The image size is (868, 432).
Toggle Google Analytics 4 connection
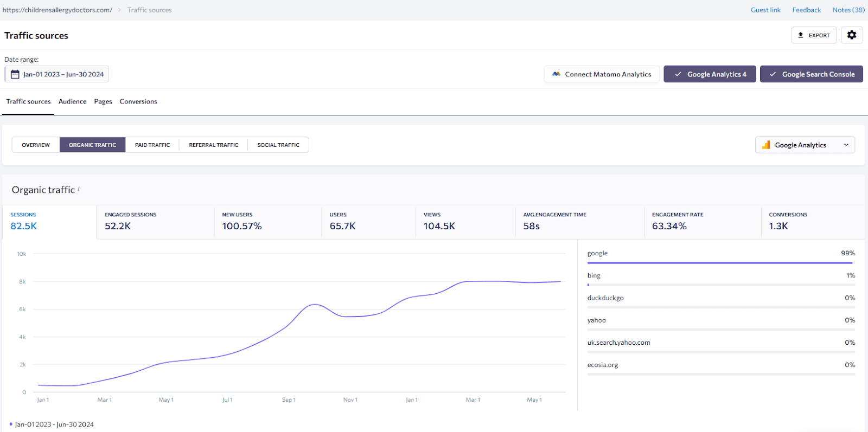pyautogui.click(x=710, y=74)
